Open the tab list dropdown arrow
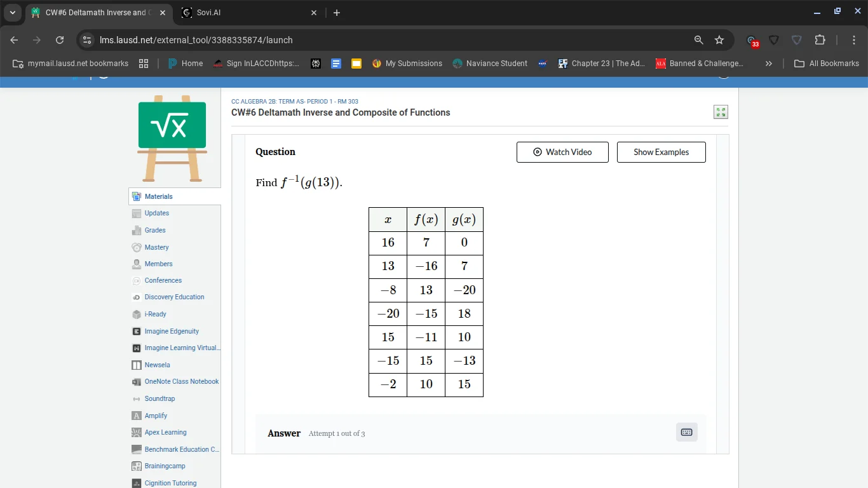The width and height of the screenshot is (868, 488). (12, 12)
